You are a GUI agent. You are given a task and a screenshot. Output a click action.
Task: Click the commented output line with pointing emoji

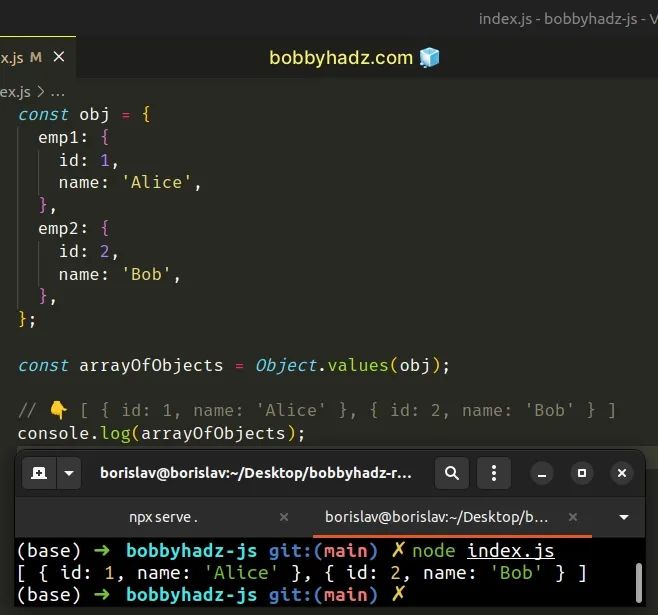coord(317,411)
